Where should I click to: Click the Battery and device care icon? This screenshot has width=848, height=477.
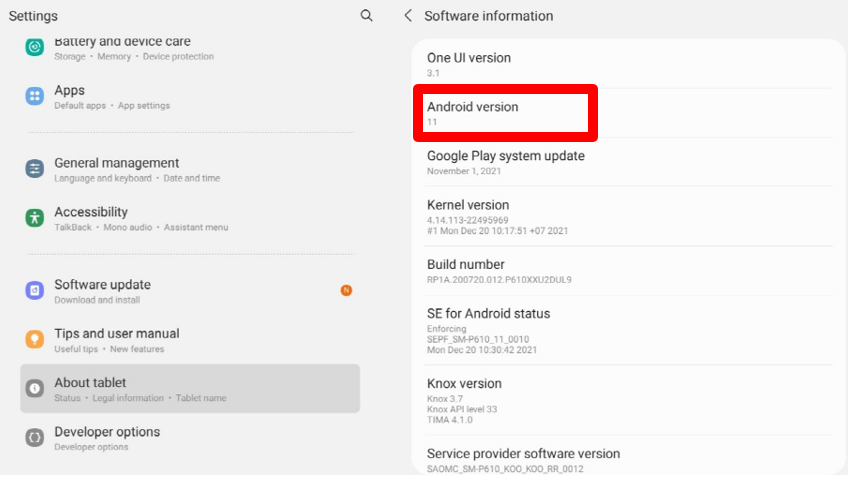pyautogui.click(x=35, y=47)
